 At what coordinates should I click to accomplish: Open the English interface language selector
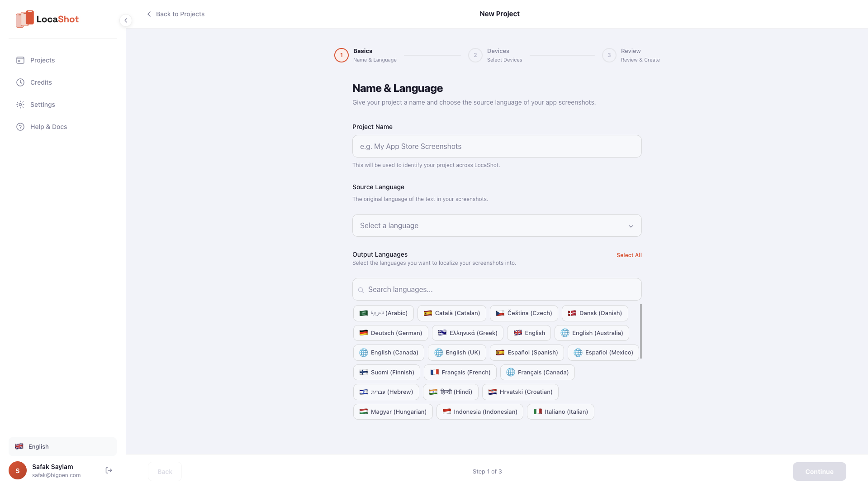[x=62, y=446]
